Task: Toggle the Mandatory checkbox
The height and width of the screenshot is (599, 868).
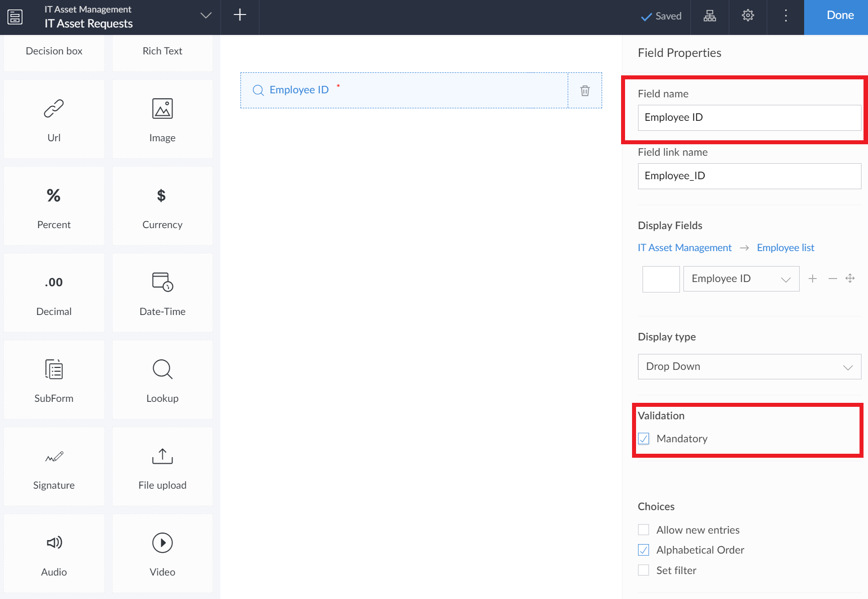Action: [644, 439]
